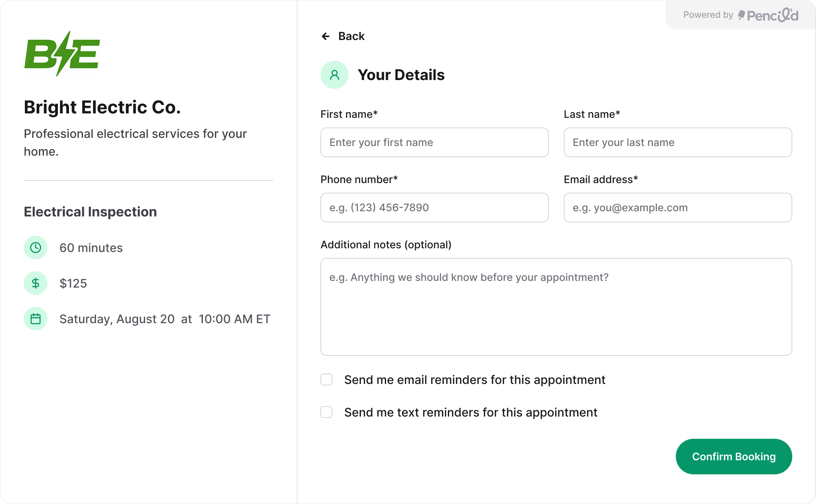This screenshot has height=504, width=816.
Task: Click the calendar icon beside the appointment date
Action: pyautogui.click(x=36, y=318)
